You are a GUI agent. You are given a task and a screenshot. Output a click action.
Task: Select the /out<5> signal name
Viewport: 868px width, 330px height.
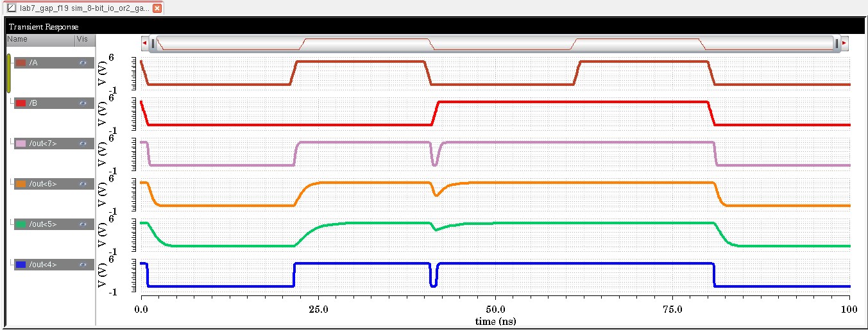pos(43,224)
